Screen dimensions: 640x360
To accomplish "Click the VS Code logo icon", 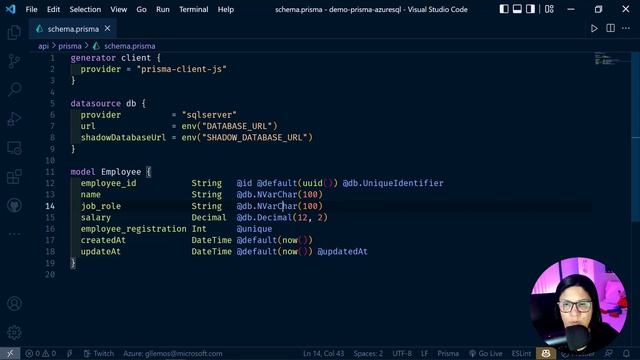I will click(11, 9).
